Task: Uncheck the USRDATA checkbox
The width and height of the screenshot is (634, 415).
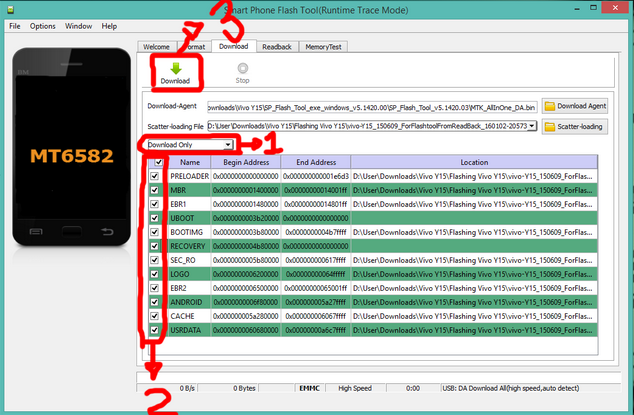Action: click(x=154, y=330)
